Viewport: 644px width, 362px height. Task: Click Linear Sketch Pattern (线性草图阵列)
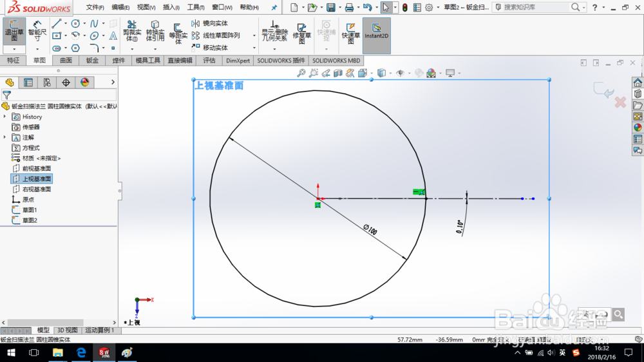tap(216, 35)
